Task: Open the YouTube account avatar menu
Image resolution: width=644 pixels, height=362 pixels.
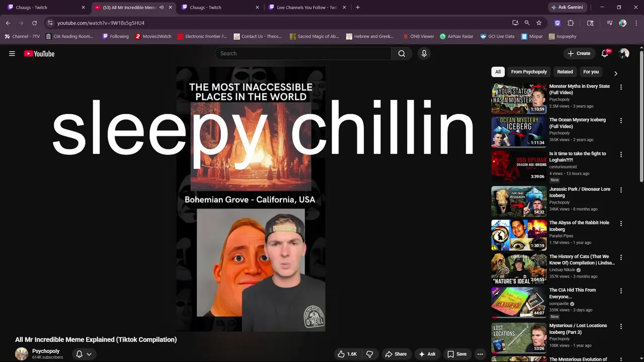Action: (624, 53)
